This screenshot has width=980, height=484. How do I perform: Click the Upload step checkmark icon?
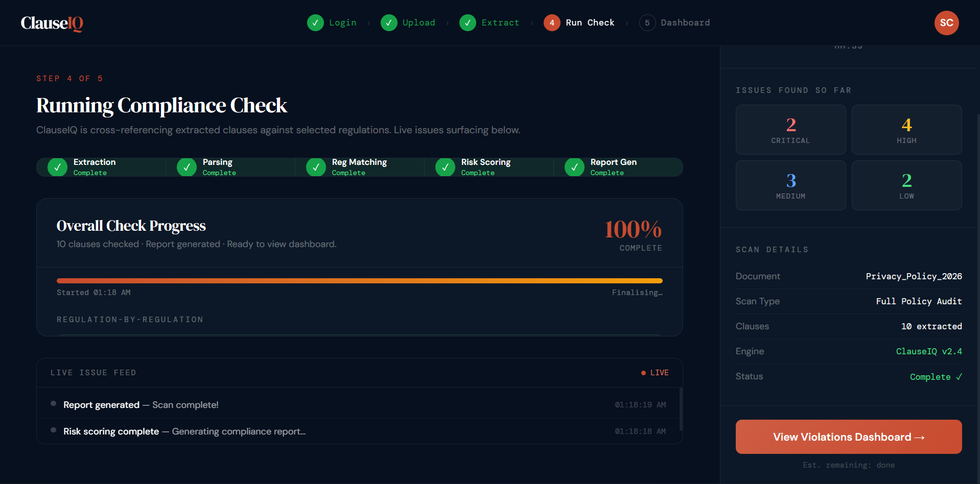389,23
